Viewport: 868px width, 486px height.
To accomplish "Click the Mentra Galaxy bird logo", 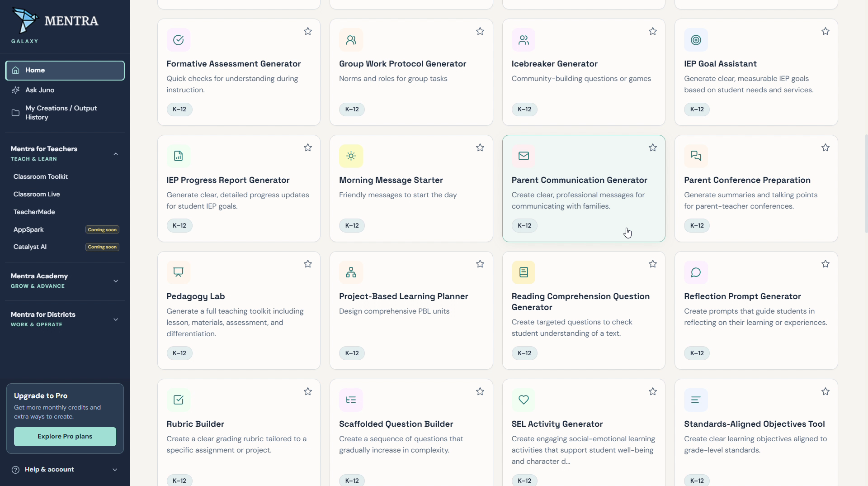I will (25, 20).
